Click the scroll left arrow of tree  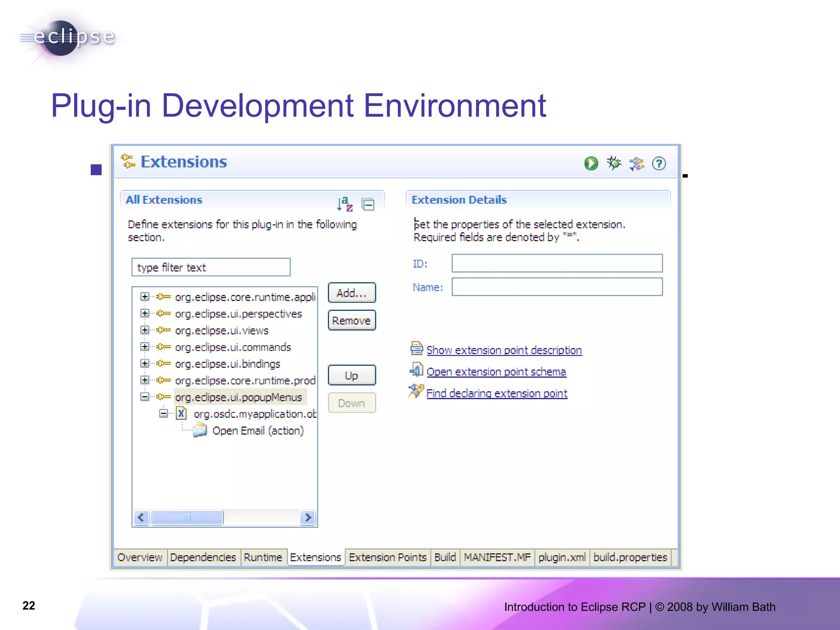pos(141,518)
